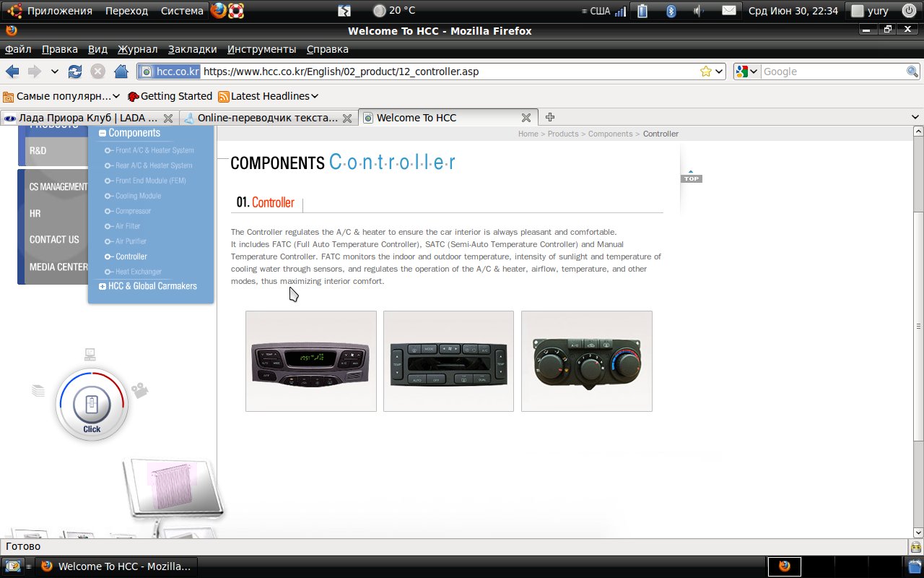Click the Products breadcrumb link
Viewport: 924px width, 578px height.
pyautogui.click(x=563, y=134)
